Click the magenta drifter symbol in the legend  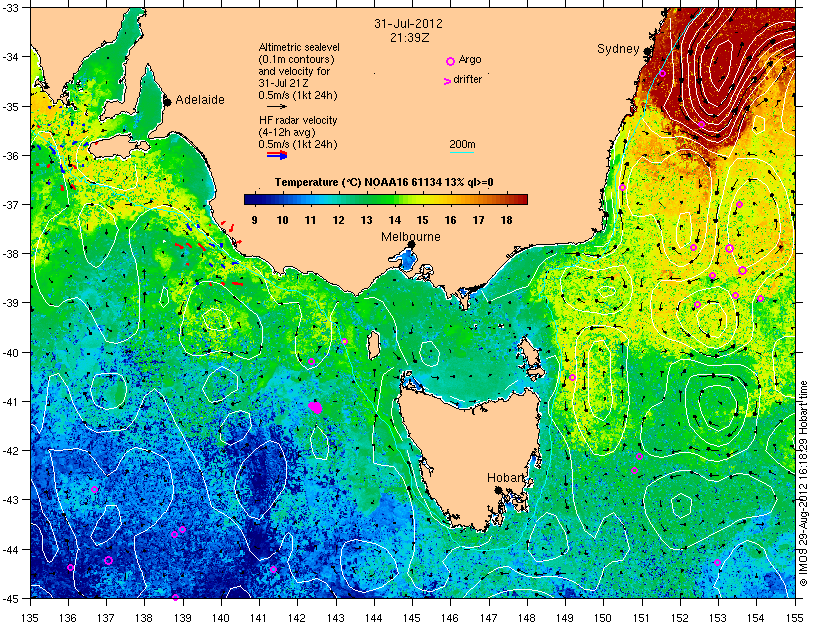(447, 81)
